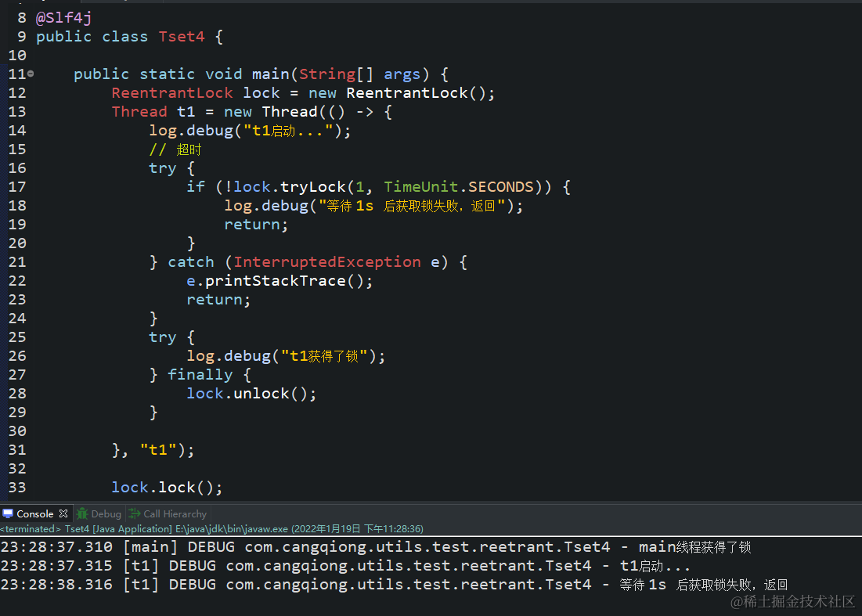862x616 pixels.
Task: Click line number 33 in the gutter
Action: pos(17,488)
